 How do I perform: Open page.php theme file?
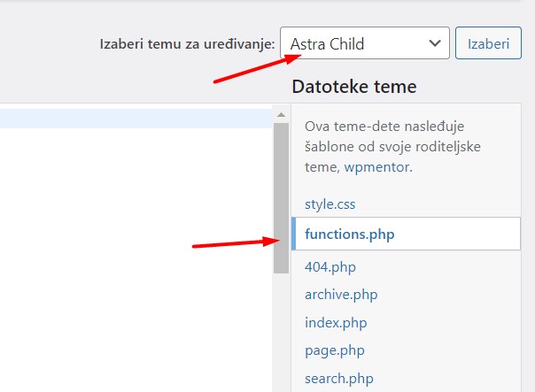(x=335, y=350)
